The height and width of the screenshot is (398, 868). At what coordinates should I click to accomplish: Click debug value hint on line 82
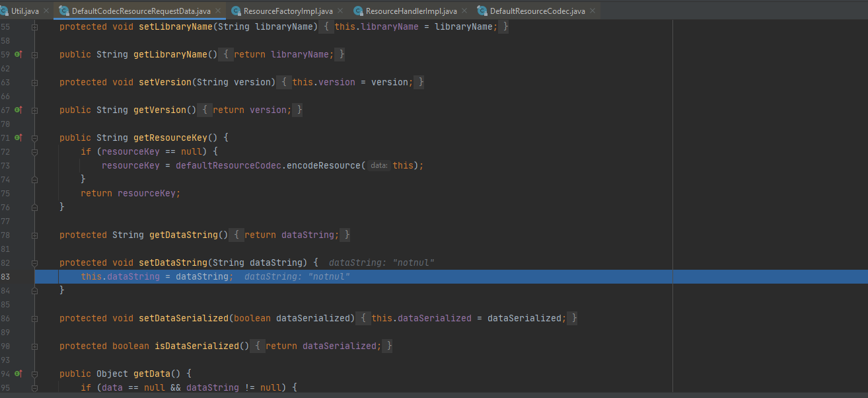381,262
